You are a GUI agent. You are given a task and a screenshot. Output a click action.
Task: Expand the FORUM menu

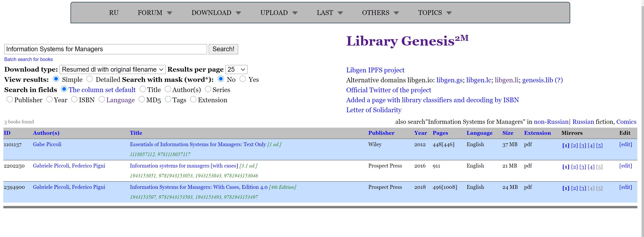155,13
